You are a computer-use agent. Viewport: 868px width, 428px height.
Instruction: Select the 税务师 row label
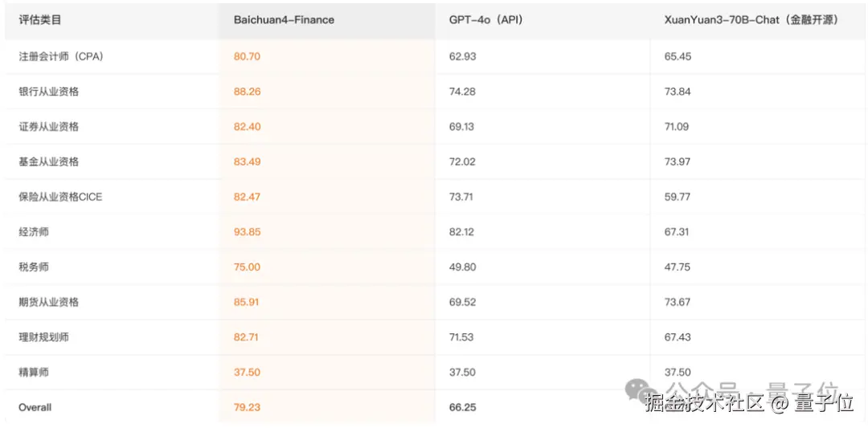pos(34,267)
